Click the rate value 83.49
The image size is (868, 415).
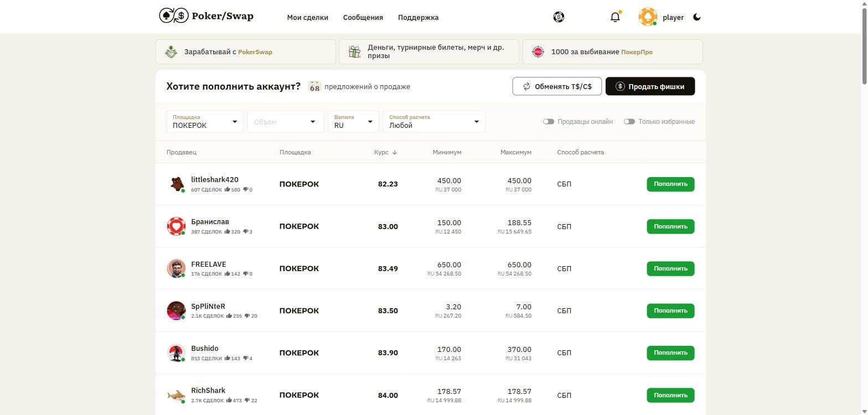point(388,268)
